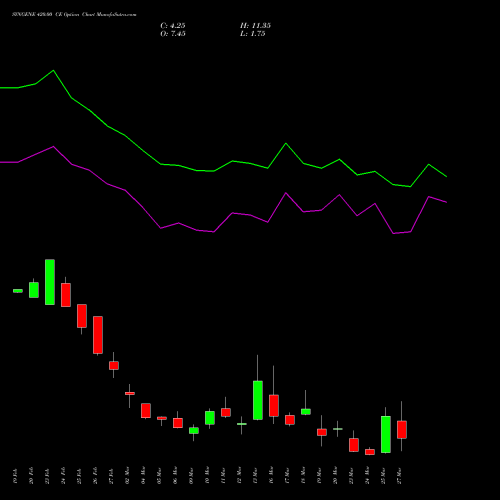The width and height of the screenshot is (500, 500).
Task: Click the red candlestick for 27 Feb
Action: tap(114, 365)
